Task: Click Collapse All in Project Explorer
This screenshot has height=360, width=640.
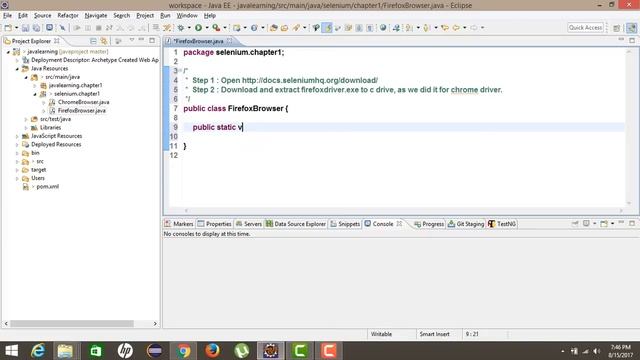Action: pyautogui.click(x=93, y=41)
